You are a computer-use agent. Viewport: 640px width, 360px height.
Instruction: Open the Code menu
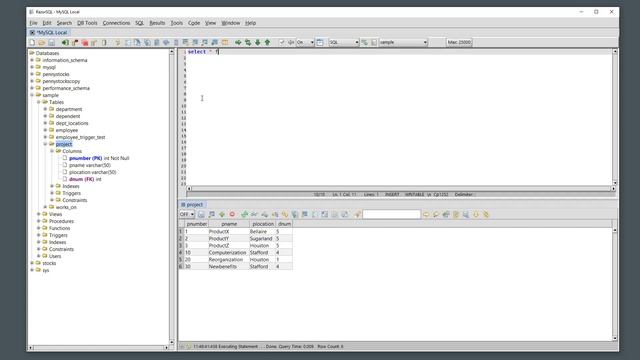(x=194, y=23)
